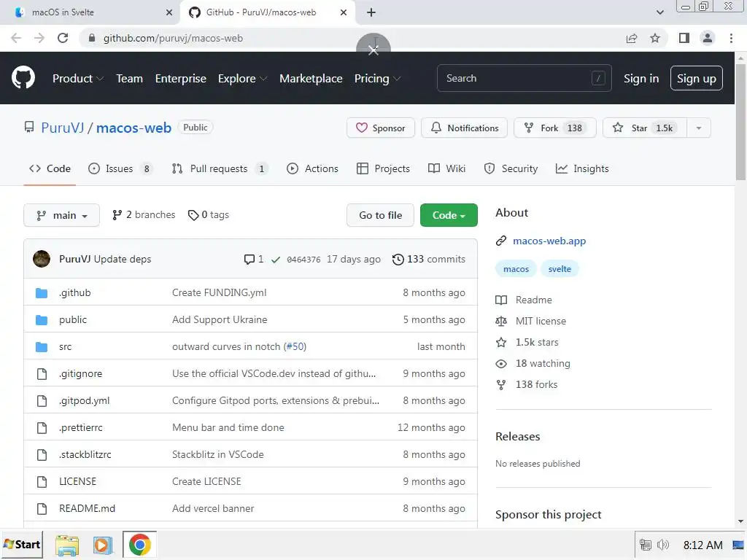The width and height of the screenshot is (747, 560).
Task: Open the Start menu
Action: point(22,545)
